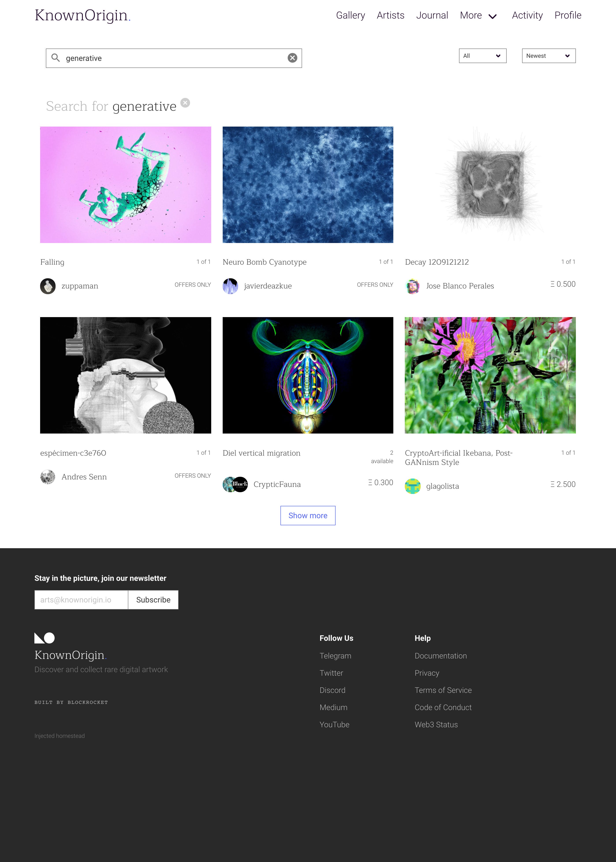
Task: Open the 'Neuro Bomb Cyanotype' artwork thumbnail
Action: click(308, 185)
